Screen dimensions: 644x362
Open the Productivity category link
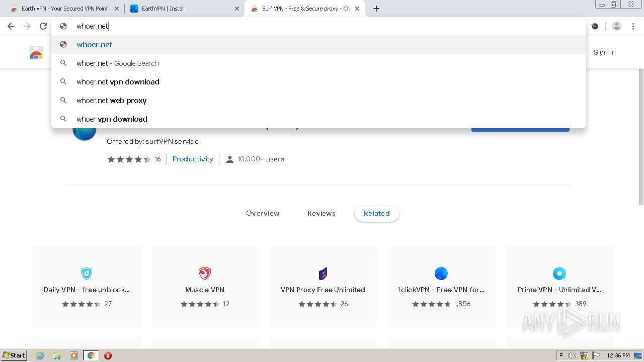193,159
